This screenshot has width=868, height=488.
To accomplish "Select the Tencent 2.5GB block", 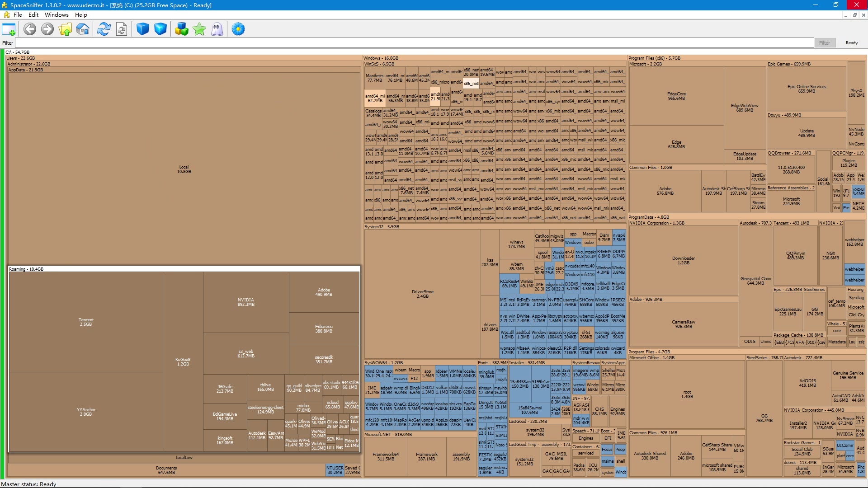I will tap(86, 322).
